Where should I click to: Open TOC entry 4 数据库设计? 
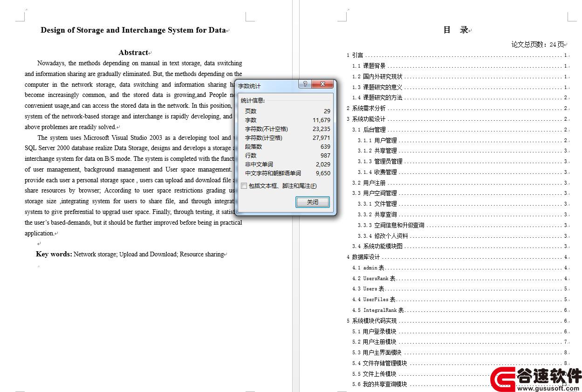pyautogui.click(x=457, y=257)
